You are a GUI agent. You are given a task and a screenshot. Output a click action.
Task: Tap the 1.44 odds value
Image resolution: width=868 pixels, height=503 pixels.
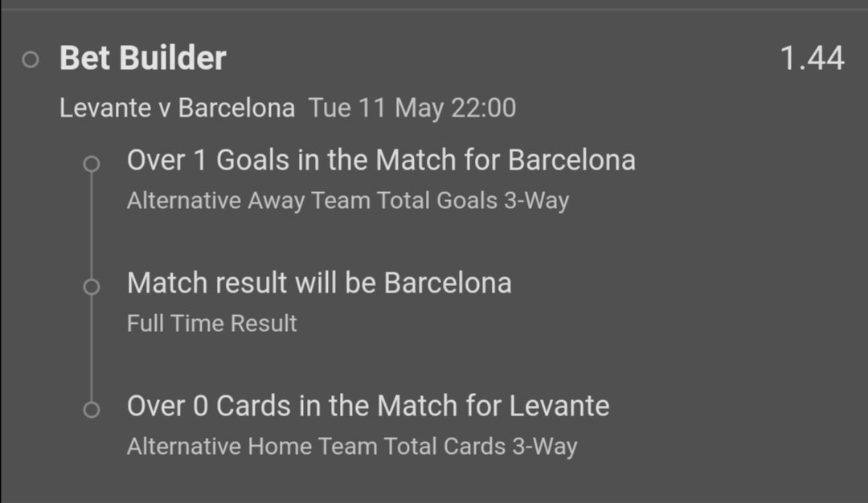pyautogui.click(x=812, y=59)
